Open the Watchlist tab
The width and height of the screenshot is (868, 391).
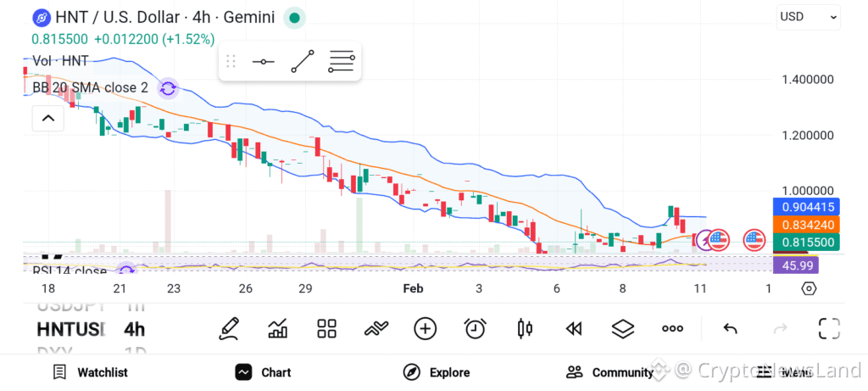(x=90, y=372)
